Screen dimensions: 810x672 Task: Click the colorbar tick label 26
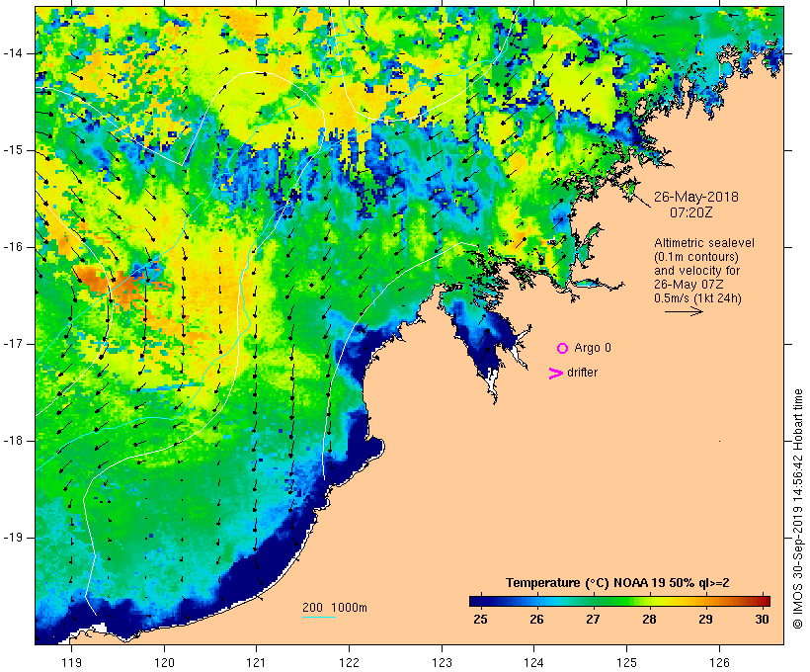coord(536,619)
